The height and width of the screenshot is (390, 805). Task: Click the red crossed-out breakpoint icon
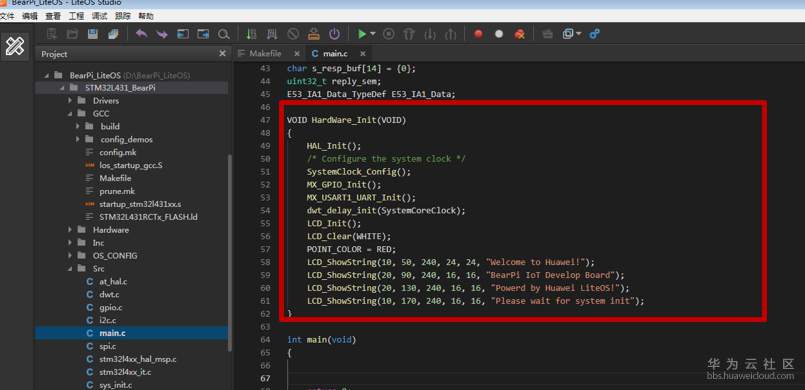click(x=520, y=34)
